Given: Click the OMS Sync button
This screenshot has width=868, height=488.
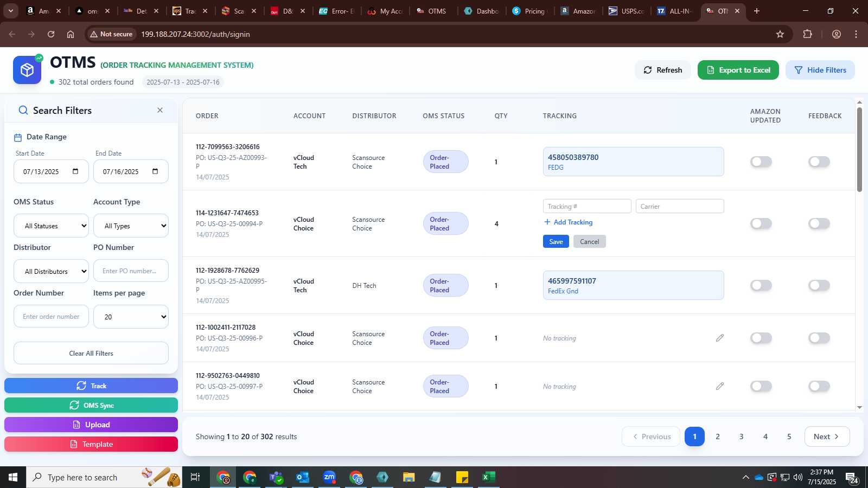Looking at the screenshot, I should coord(91,405).
